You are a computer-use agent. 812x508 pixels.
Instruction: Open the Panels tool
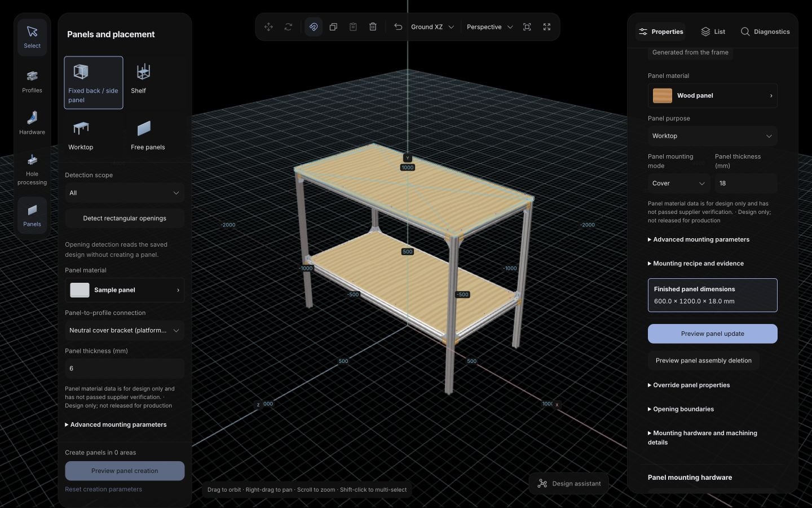point(32,215)
